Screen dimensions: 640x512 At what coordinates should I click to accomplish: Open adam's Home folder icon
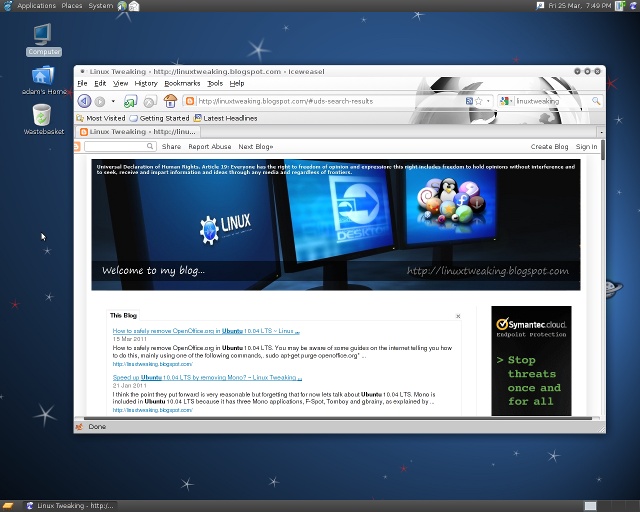click(43, 80)
